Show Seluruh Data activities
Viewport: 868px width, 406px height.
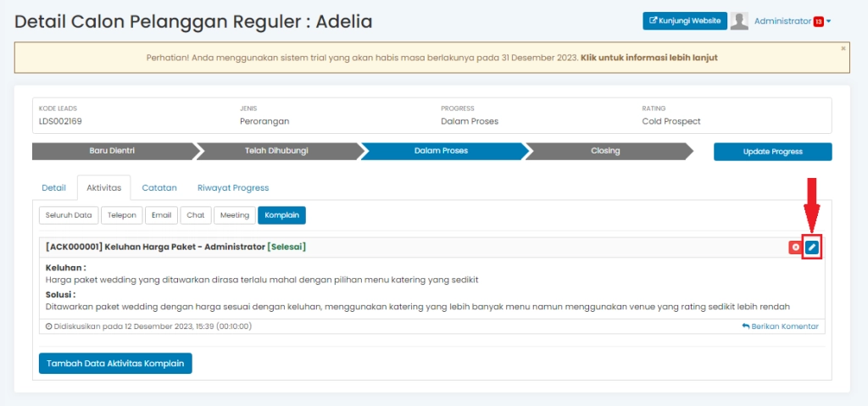(68, 215)
